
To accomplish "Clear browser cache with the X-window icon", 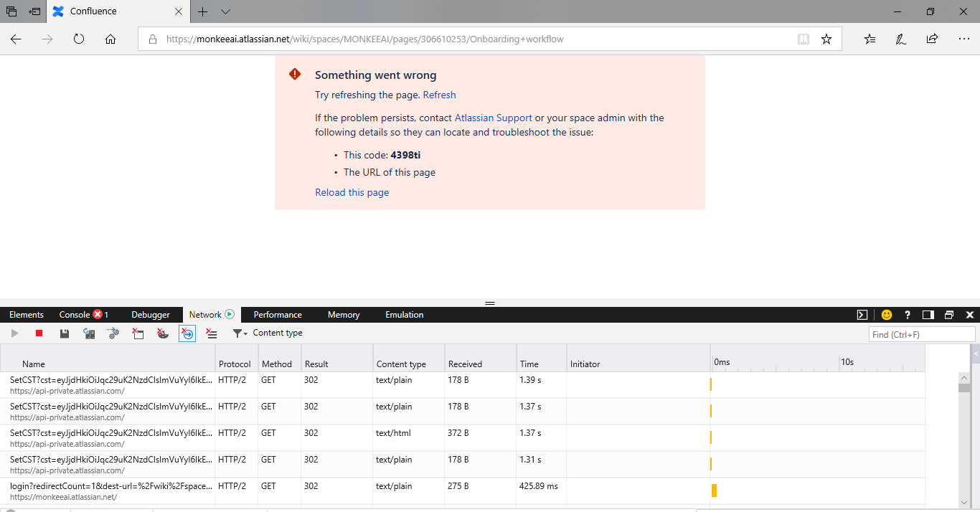I will coord(138,333).
